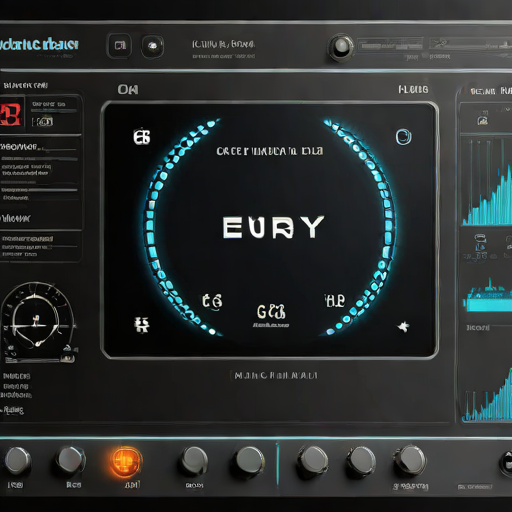
Task: Click the small icon above right-side chart
Action: pyautogui.click(x=482, y=120)
